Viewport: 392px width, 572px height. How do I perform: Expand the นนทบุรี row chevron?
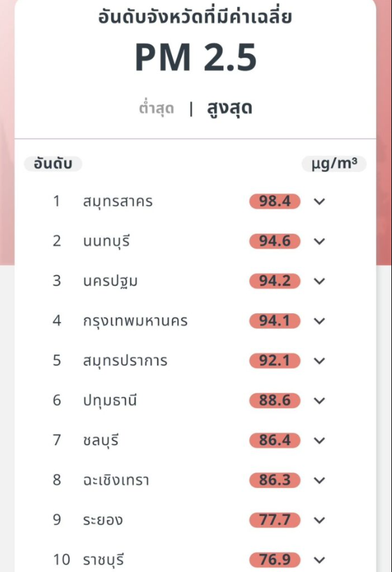click(320, 241)
